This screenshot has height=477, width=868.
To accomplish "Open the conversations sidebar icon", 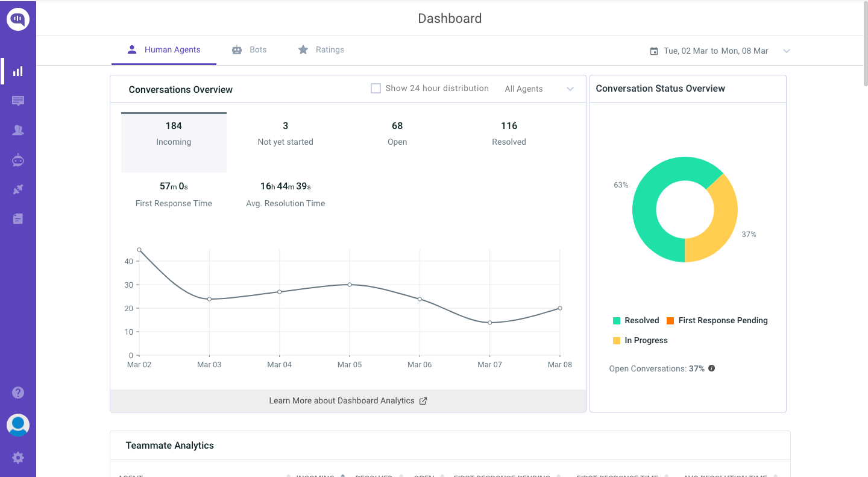I will tap(18, 101).
